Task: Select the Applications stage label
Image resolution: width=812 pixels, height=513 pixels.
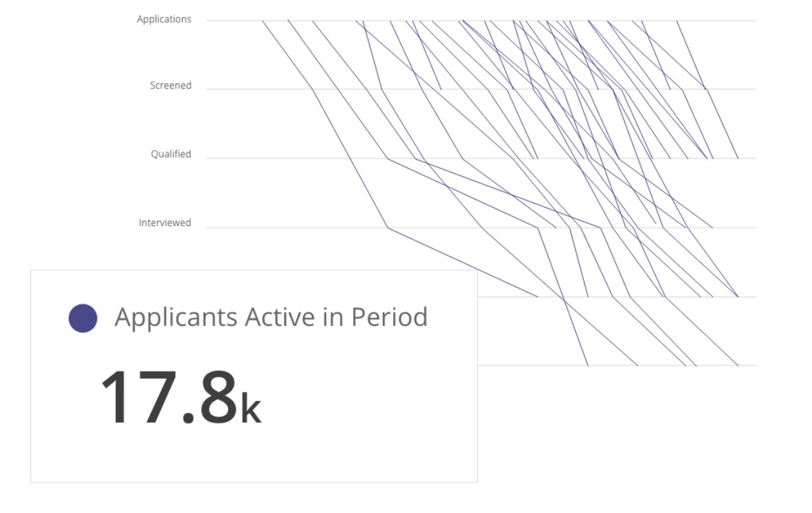Action: (164, 20)
